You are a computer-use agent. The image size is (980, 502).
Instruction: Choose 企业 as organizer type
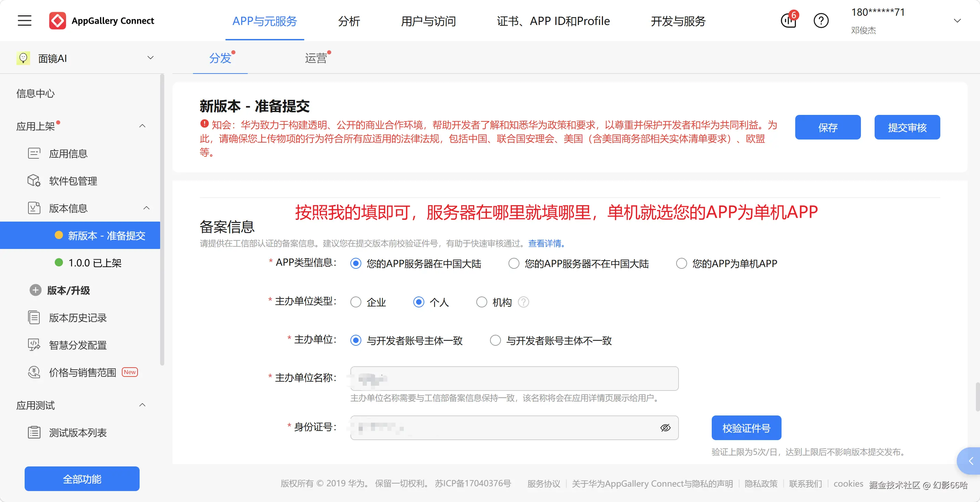pyautogui.click(x=356, y=302)
